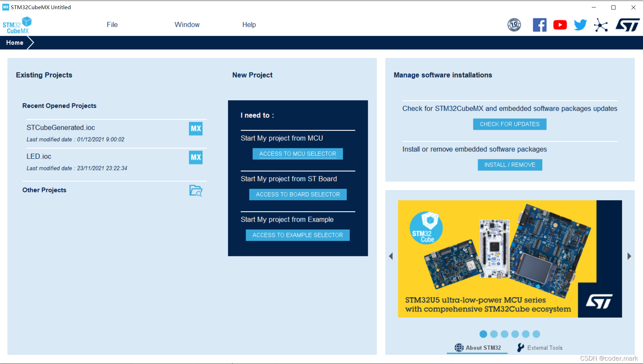
Task: Select the third carousel dot
Action: click(505, 334)
